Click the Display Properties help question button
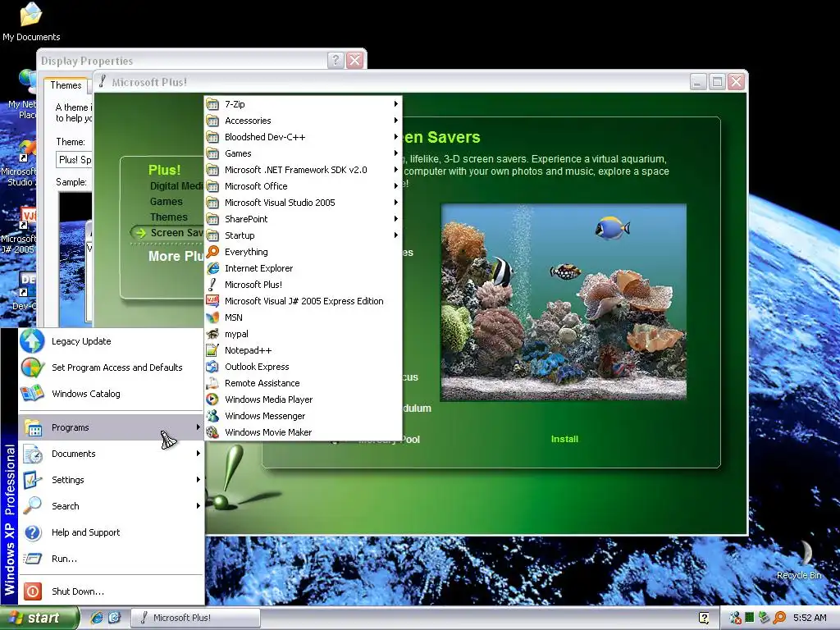This screenshot has width=840, height=630. pos(336,60)
